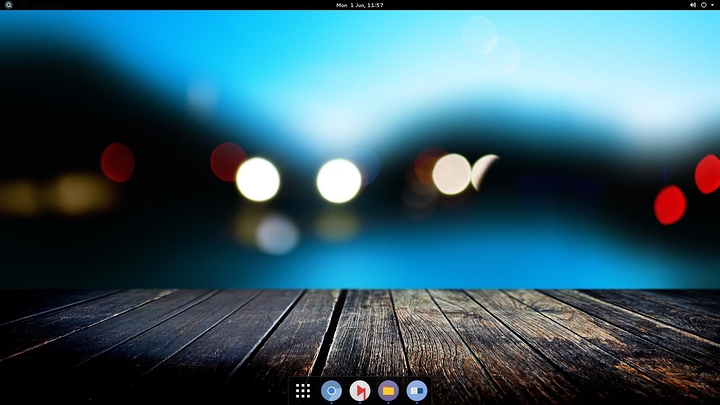Click the power icon in top bar
Viewport: 720px width, 405px height.
tap(703, 5)
